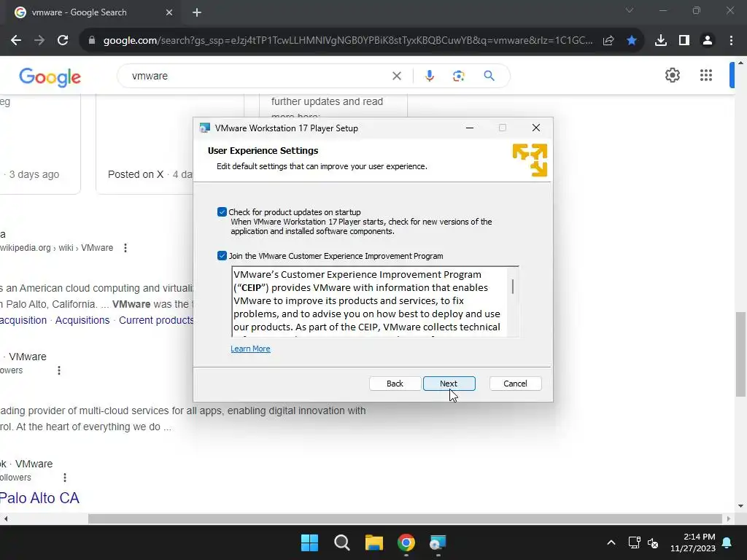
Task: Click Chrome icon in taskbar
Action: [x=406, y=542]
